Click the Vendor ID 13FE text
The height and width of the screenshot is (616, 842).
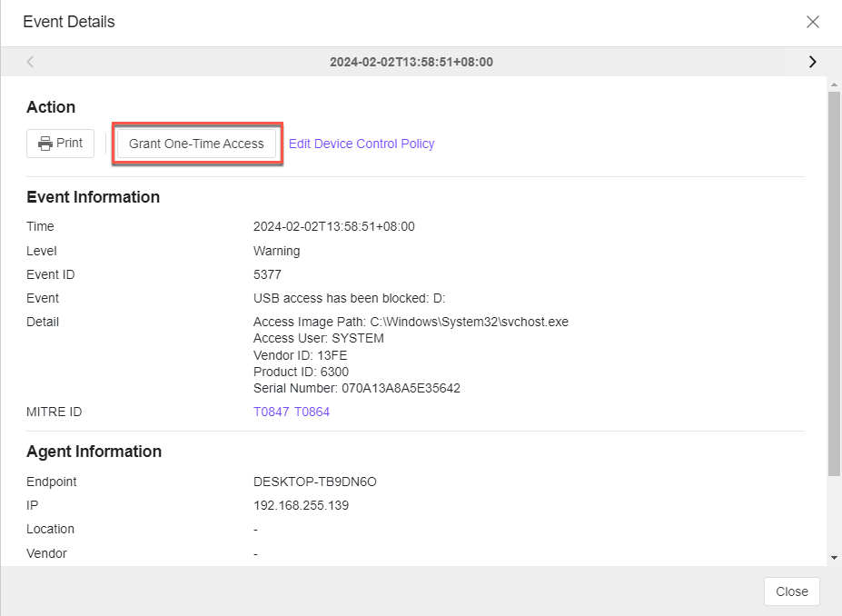pos(300,355)
